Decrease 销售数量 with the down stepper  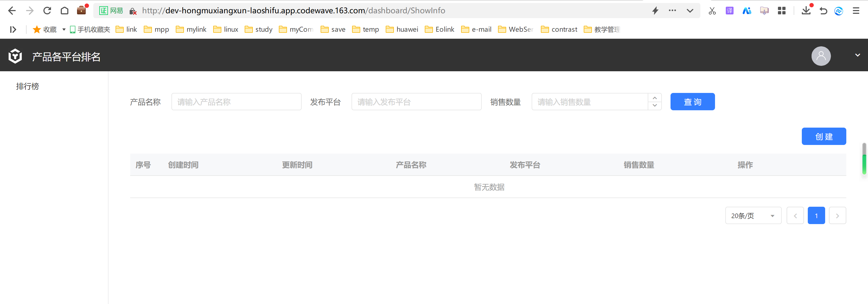click(655, 105)
